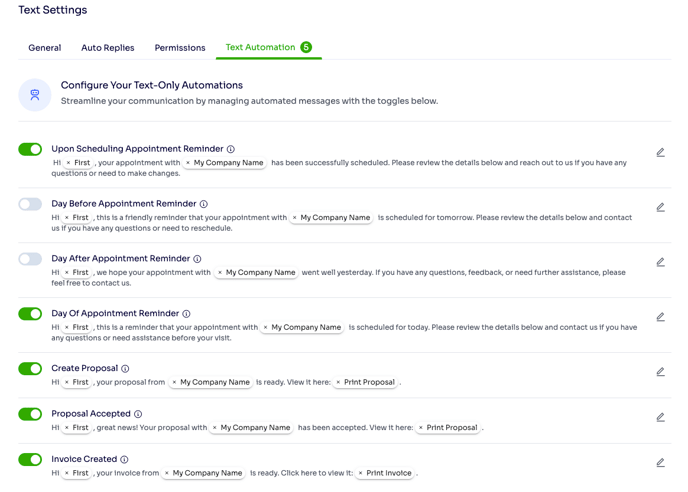Switch to the General tab
Viewport: 688px width, 492px height.
tap(44, 48)
